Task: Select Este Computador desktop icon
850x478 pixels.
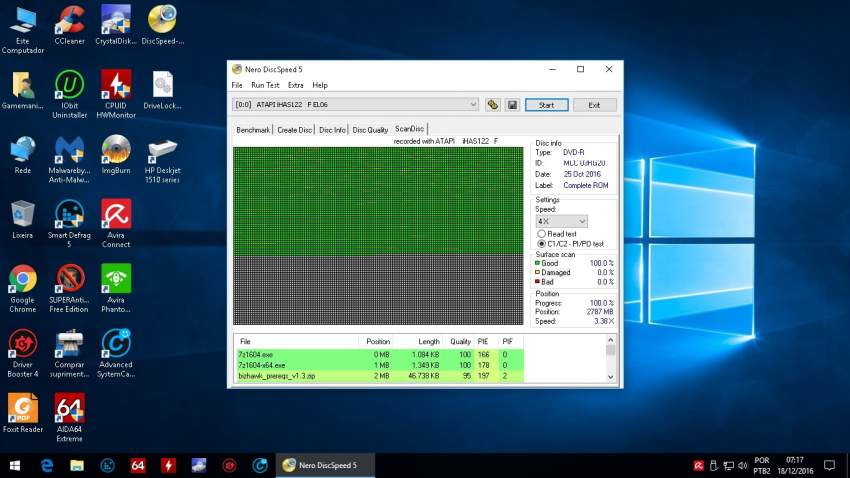Action: click(23, 30)
